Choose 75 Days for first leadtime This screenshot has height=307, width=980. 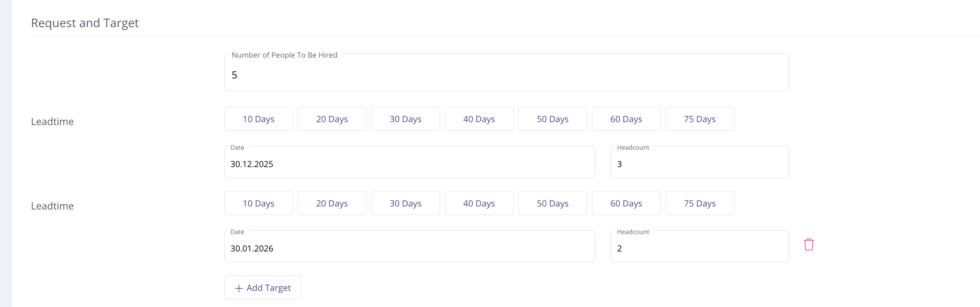point(700,119)
